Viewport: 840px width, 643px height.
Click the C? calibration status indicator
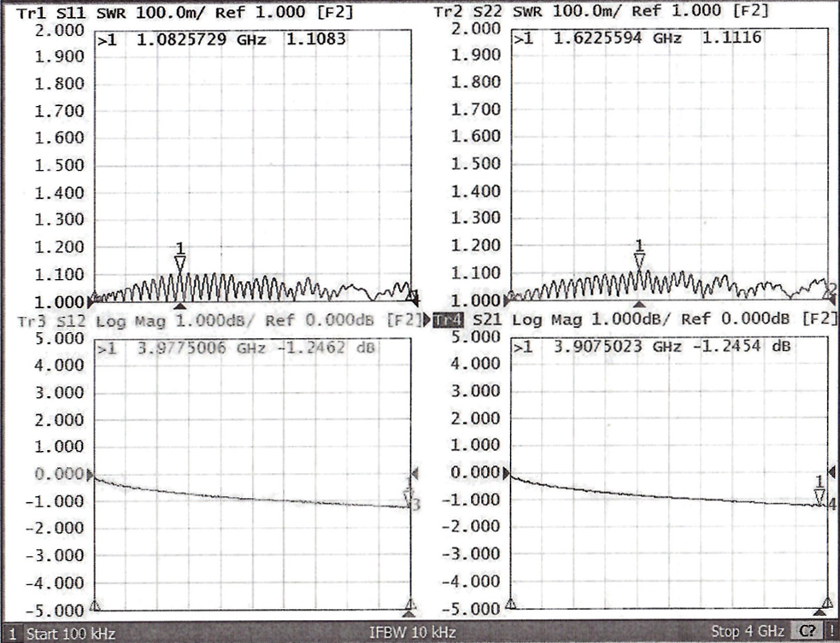(806, 633)
